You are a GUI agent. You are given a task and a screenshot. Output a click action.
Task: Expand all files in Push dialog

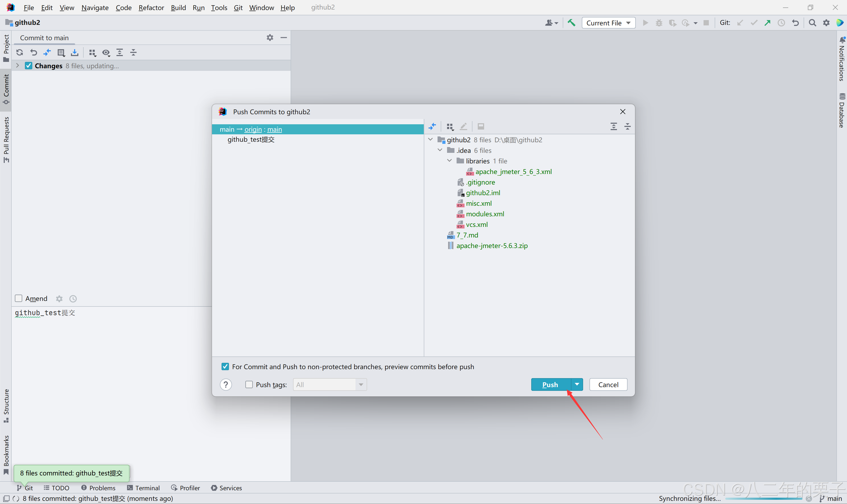pyautogui.click(x=614, y=126)
